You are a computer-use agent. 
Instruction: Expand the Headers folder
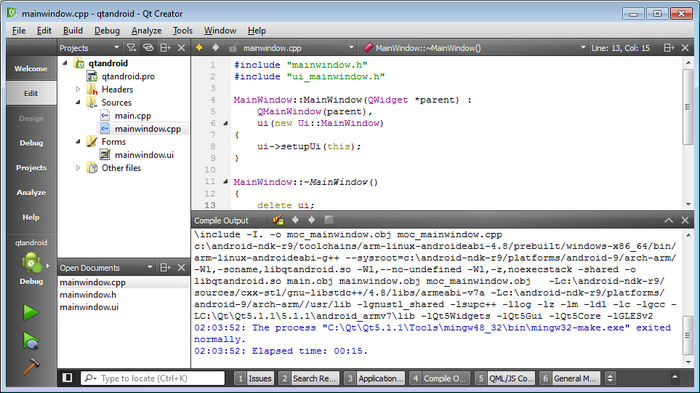click(78, 89)
